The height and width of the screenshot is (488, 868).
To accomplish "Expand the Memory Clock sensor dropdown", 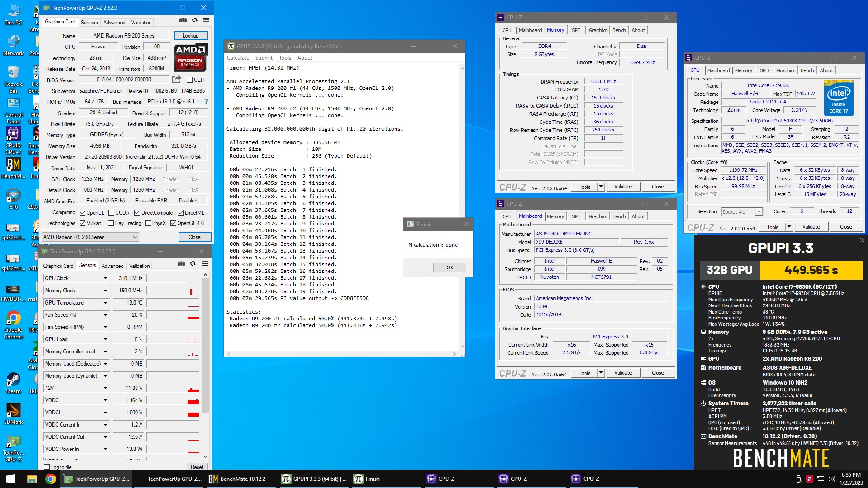I will coord(105,291).
